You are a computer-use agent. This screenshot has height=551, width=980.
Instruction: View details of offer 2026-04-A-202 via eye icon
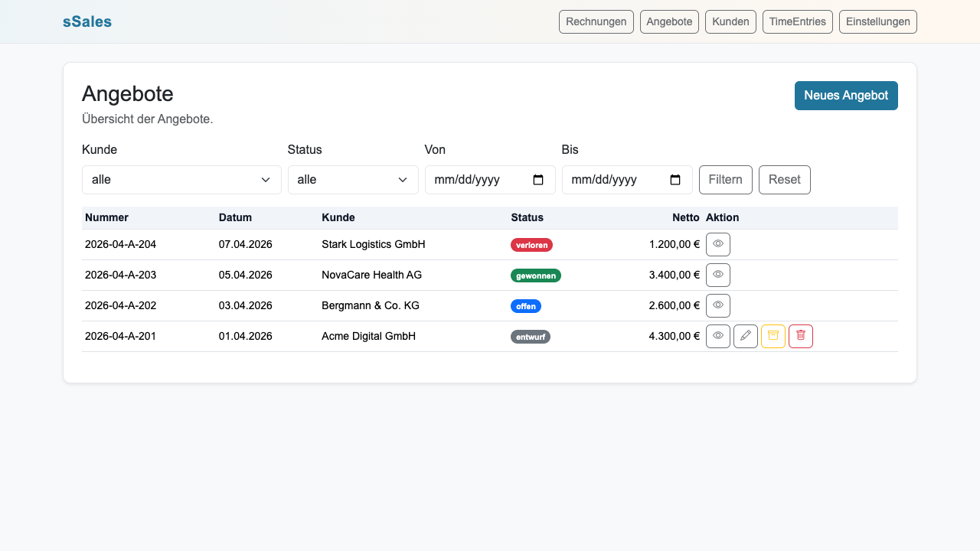click(717, 305)
